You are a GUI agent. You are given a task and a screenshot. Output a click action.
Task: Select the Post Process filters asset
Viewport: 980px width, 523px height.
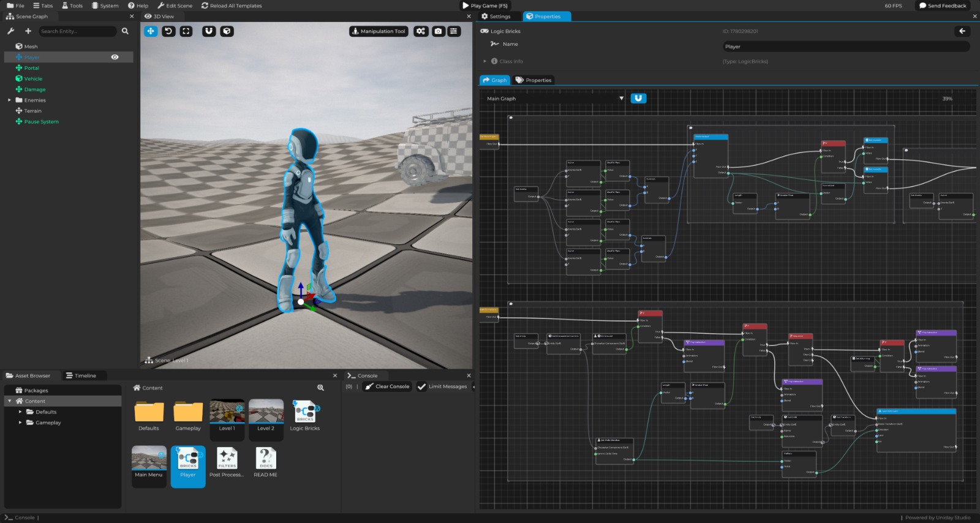pyautogui.click(x=227, y=463)
